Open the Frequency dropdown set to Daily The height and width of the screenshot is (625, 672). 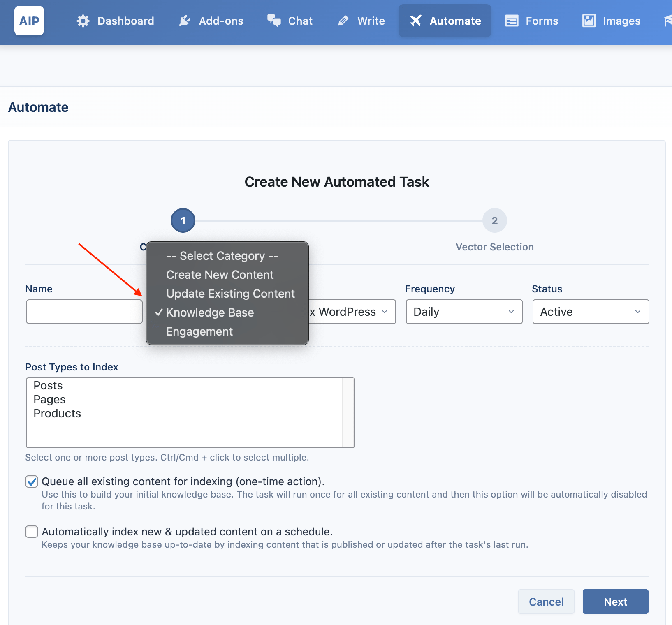464,312
